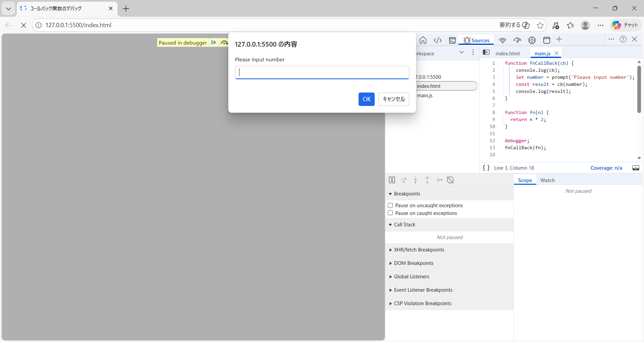Image resolution: width=644 pixels, height=342 pixels.
Task: Enable Pause on caught exceptions
Action: 390,213
